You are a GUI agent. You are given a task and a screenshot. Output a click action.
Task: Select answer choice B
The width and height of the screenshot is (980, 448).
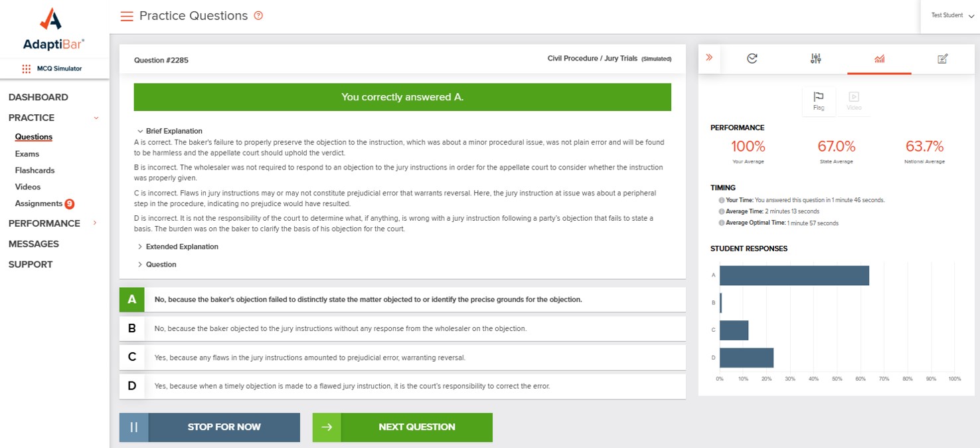click(x=402, y=328)
